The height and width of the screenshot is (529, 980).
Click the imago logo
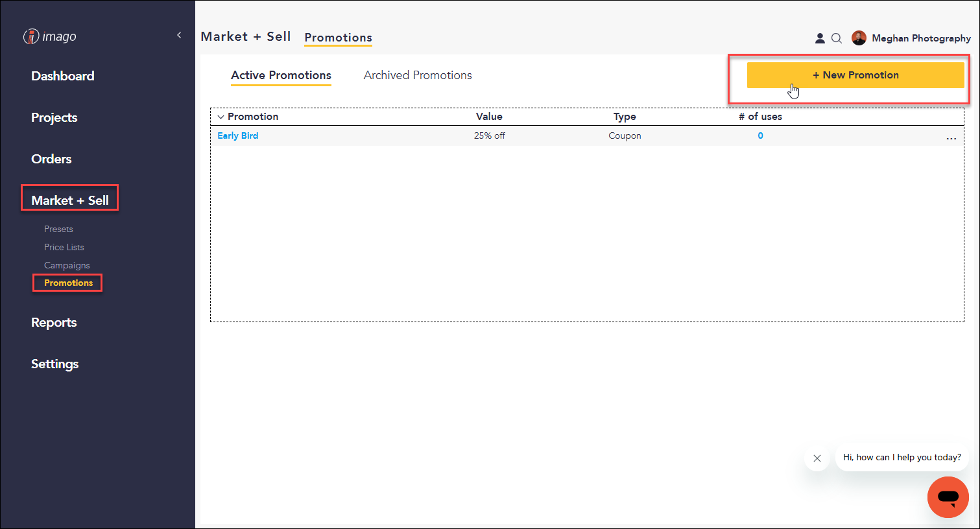[x=50, y=37]
